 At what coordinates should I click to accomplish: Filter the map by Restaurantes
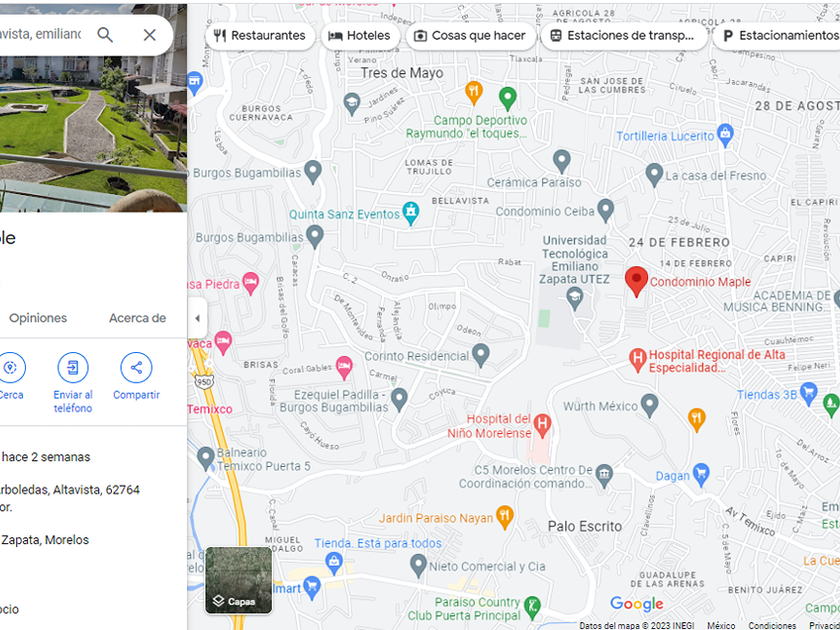pyautogui.click(x=260, y=36)
